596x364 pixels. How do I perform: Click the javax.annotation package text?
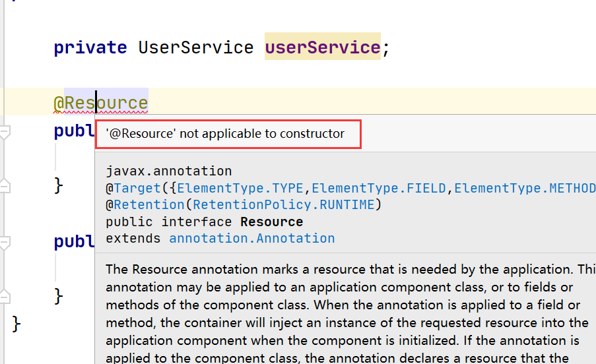click(x=168, y=171)
